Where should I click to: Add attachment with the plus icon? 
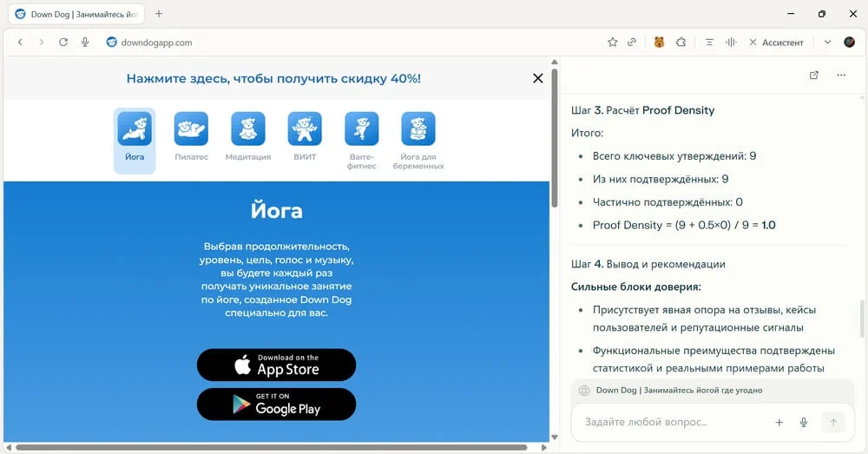pyautogui.click(x=779, y=423)
